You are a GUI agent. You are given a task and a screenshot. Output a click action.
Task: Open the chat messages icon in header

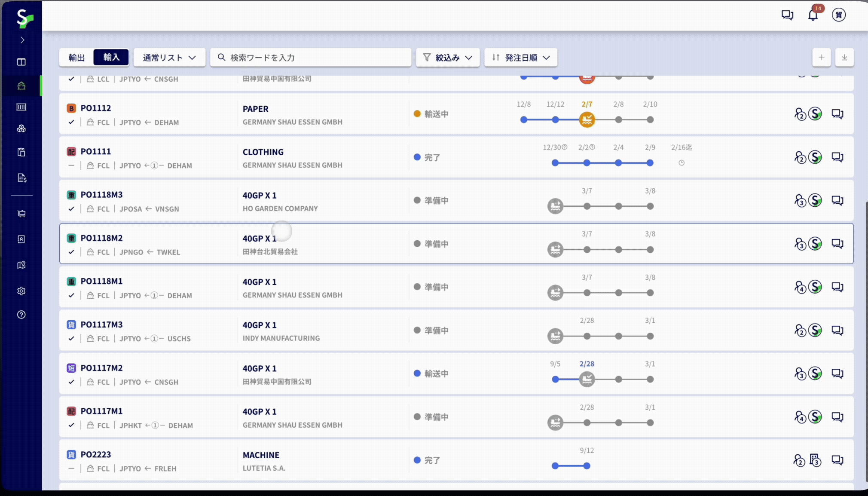(x=787, y=15)
